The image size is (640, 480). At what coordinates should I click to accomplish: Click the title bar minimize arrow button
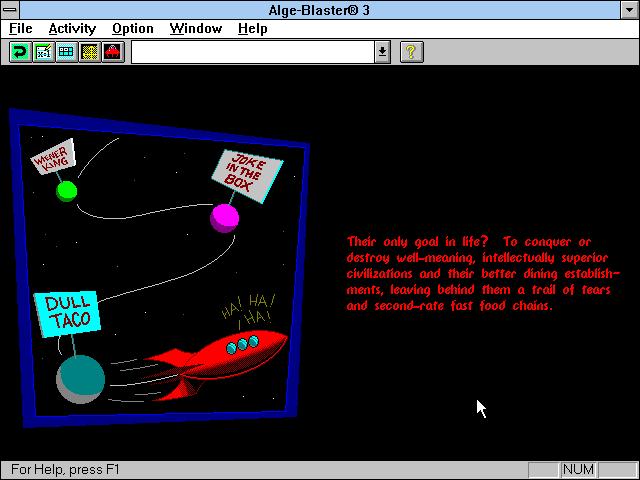click(x=629, y=10)
